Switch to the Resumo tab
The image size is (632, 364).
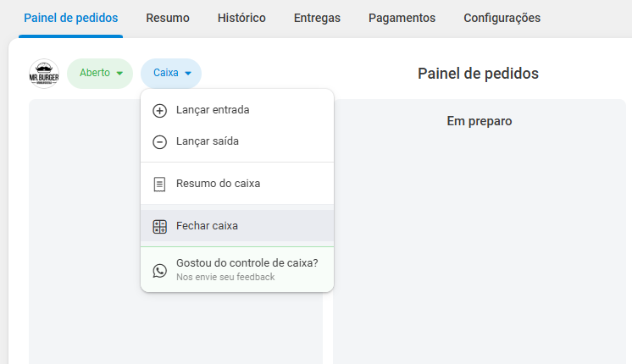pyautogui.click(x=168, y=18)
